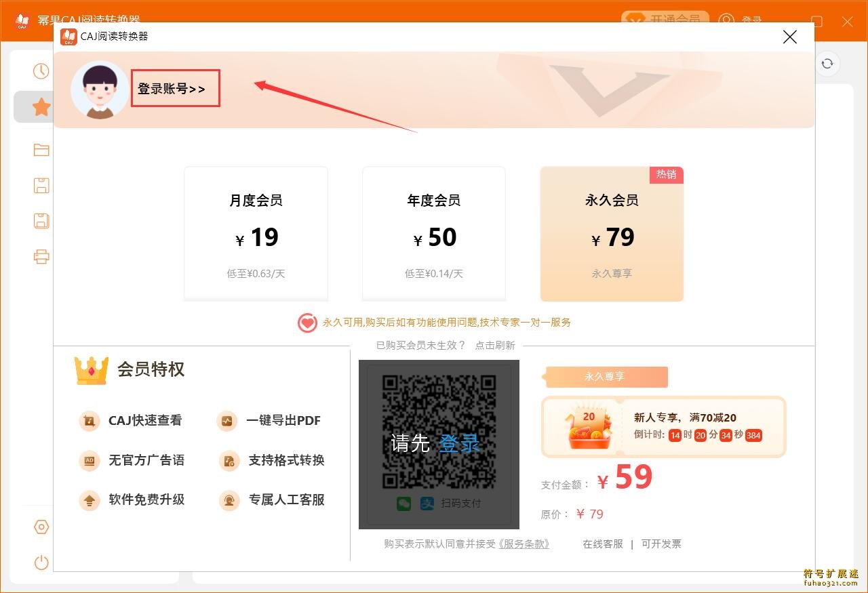This screenshot has width=868, height=593.
Task: Click the 会员特权 heading
Action: click(x=151, y=369)
